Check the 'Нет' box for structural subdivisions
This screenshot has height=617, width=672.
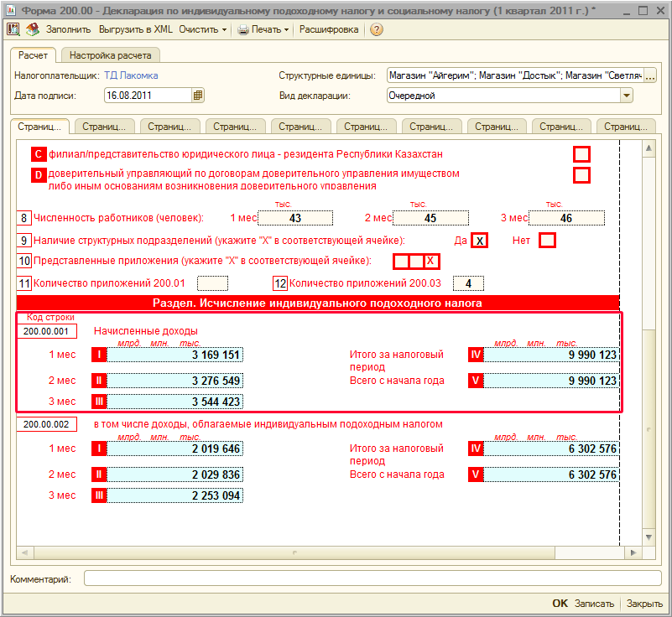[x=547, y=240]
